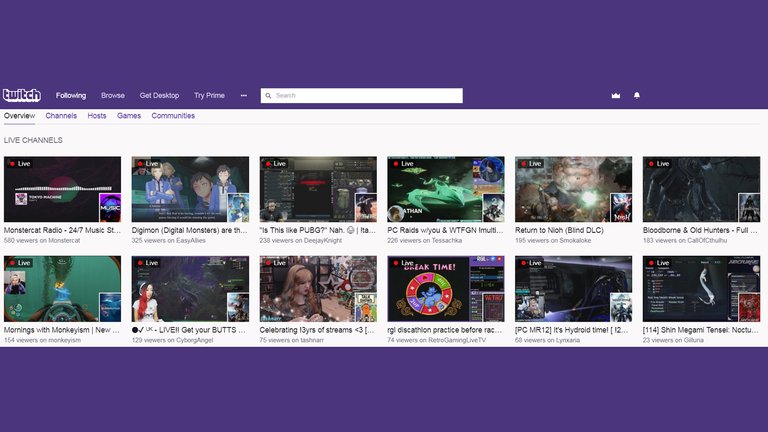Click title '[114] Shin Megami Tensei: Noctu...'
Image resolution: width=768 pixels, height=432 pixels.
click(x=701, y=330)
